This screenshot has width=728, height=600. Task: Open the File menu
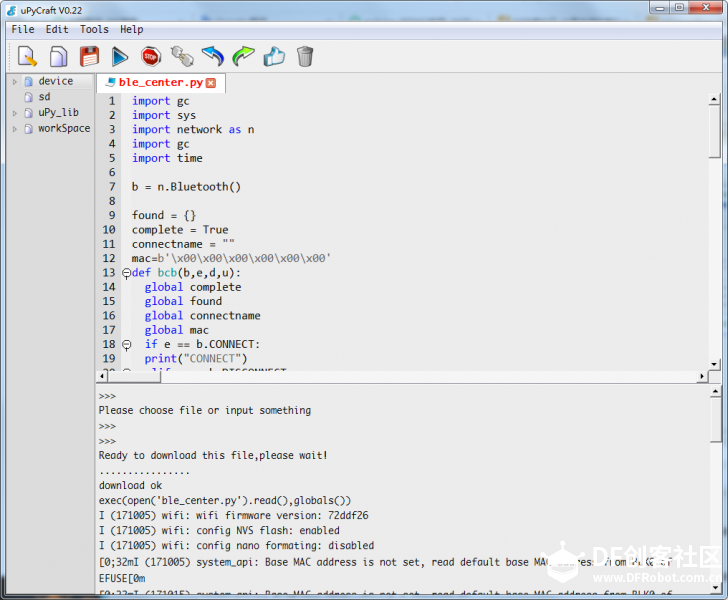[23, 29]
